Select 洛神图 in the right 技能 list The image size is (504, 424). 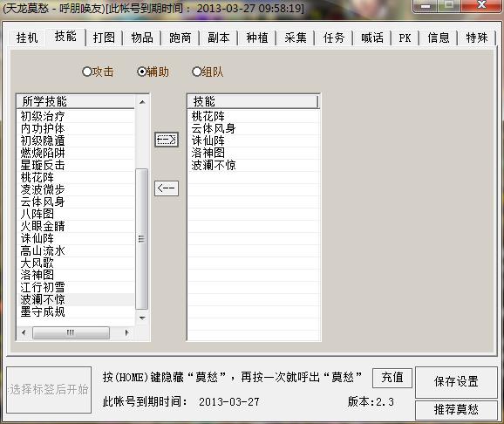(x=254, y=153)
